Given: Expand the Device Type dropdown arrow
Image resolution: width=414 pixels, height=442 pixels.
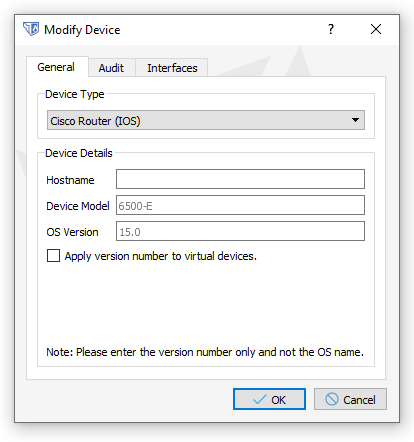Looking at the screenshot, I should click(355, 120).
